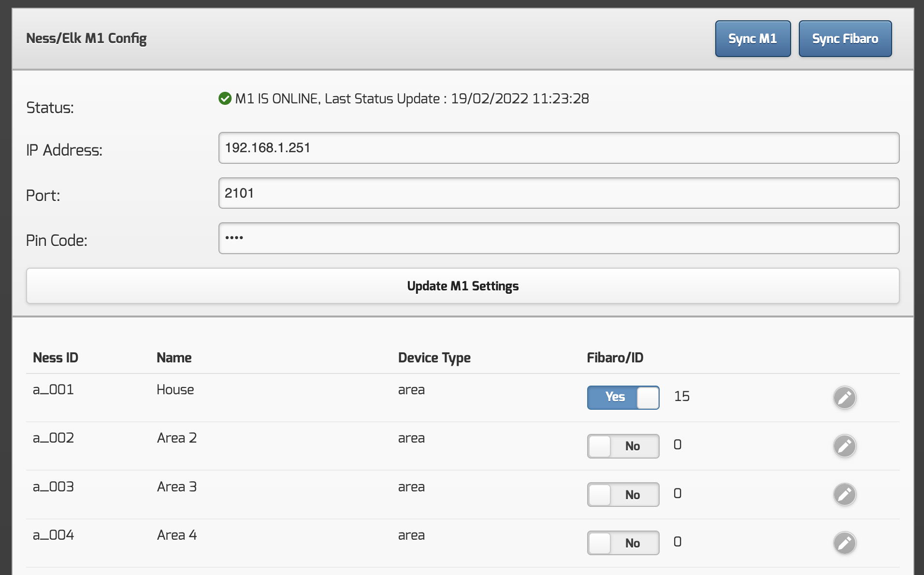This screenshot has width=924, height=575.
Task: Focus the IP Address input field
Action: point(559,148)
